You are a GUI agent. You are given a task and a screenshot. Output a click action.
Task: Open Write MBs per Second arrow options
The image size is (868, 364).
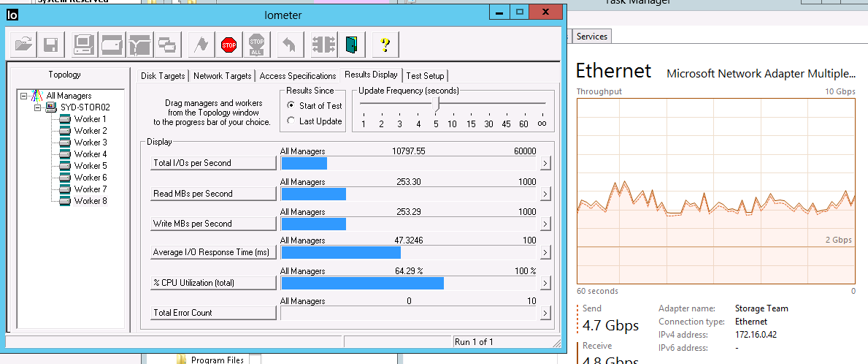click(x=545, y=224)
